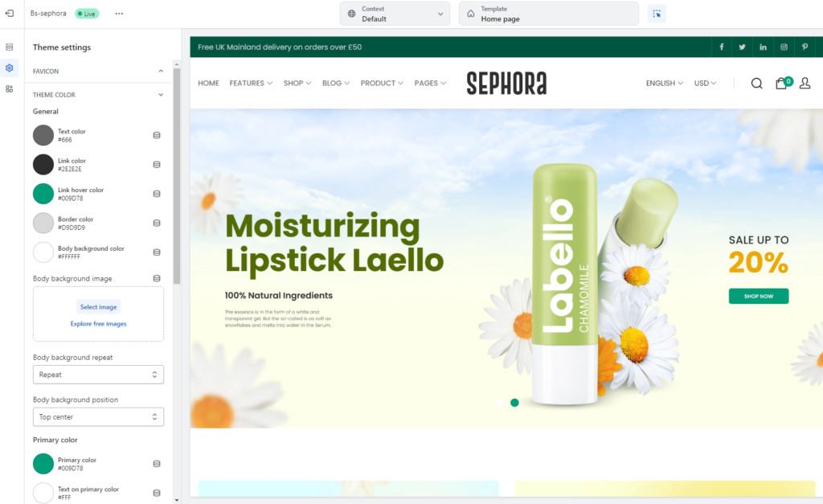
Task: Open the App embeds sidebar panel
Action: pos(10,88)
